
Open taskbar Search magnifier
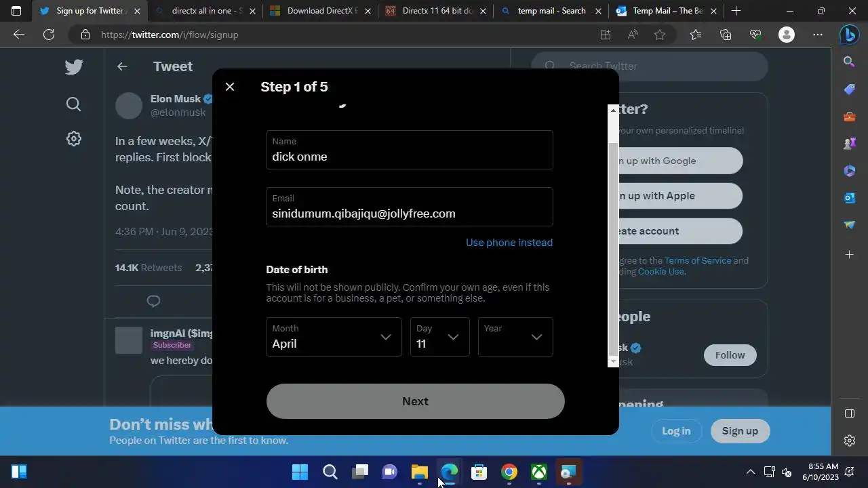(330, 472)
